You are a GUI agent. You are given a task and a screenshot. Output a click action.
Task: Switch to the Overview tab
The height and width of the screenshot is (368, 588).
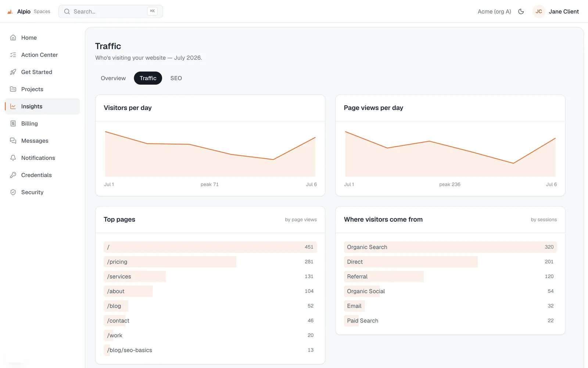(x=113, y=78)
